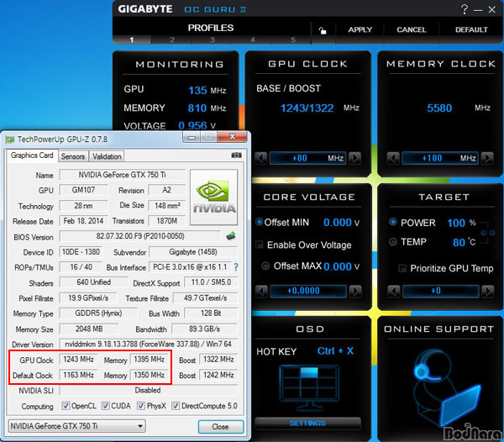The height and width of the screenshot is (442, 504).
Task: Click the APPLY button
Action: click(360, 30)
